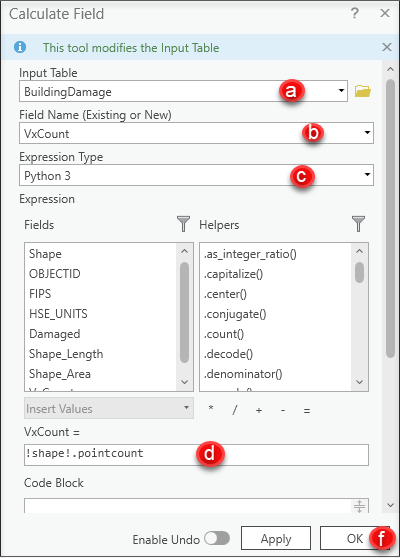Click the blue information icon
This screenshot has height=558, width=400.
tap(20, 47)
